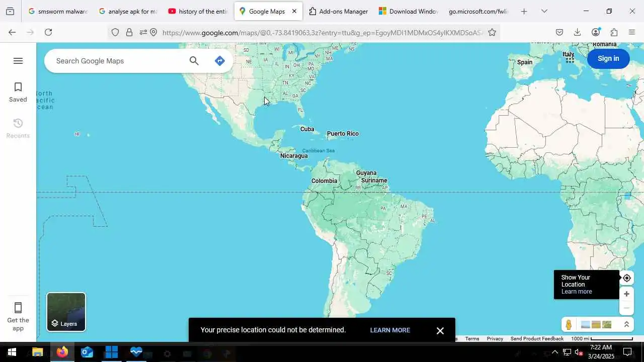Go back one page
This screenshot has height=362, width=644.
click(x=12, y=32)
